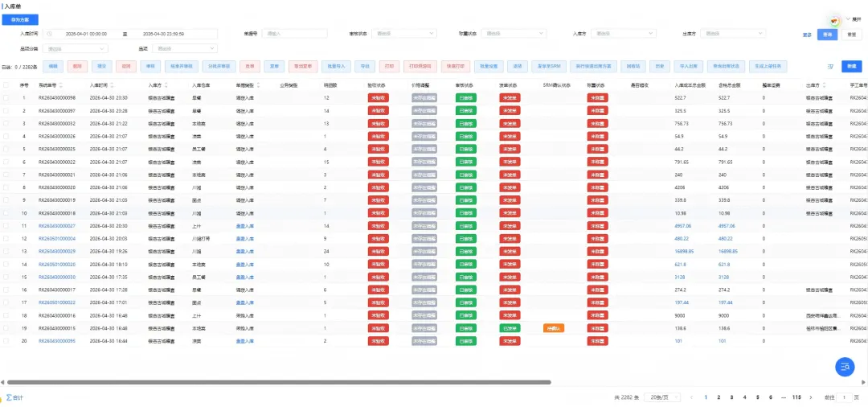Open the 20条/页 page size dropdown
This screenshot has height=407, width=868.
662,397
